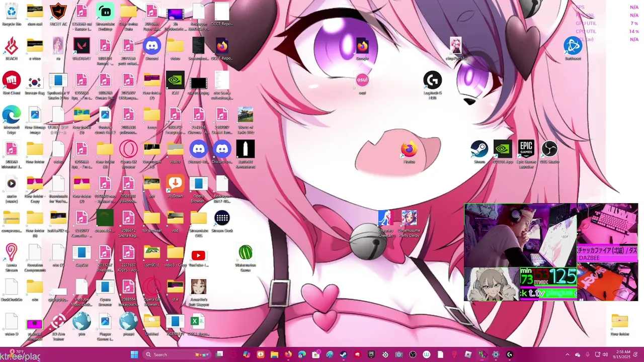
Task: Show hidden system tray icons
Action: 567,354
